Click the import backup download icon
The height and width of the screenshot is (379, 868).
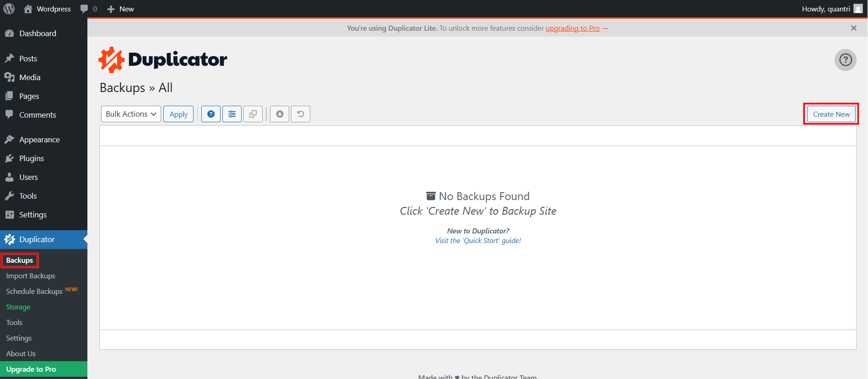[x=280, y=114]
